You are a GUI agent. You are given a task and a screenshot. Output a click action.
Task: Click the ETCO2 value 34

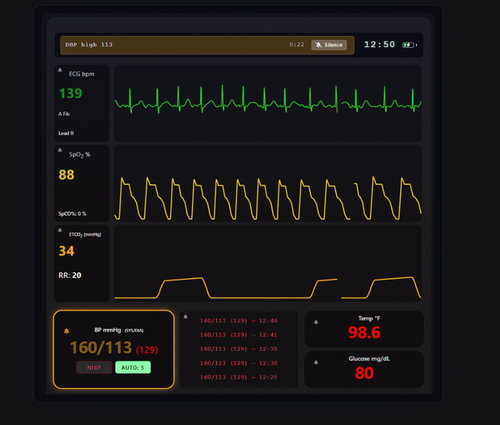tap(67, 251)
